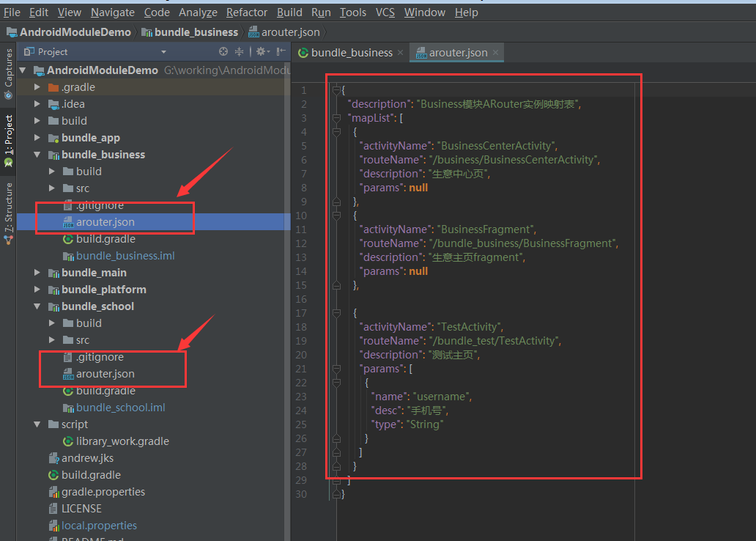Click line number 16 in gutter
756x541 pixels.
(301, 299)
